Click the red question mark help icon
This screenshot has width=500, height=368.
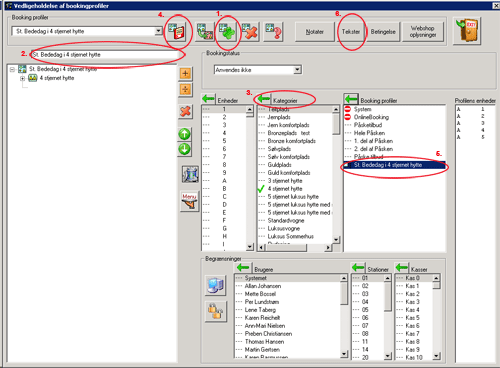coord(273,32)
